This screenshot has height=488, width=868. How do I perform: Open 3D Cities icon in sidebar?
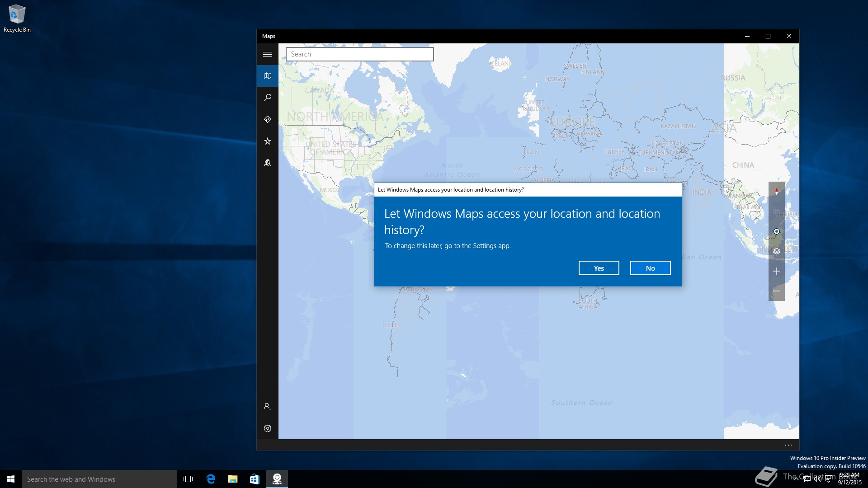[x=268, y=163]
